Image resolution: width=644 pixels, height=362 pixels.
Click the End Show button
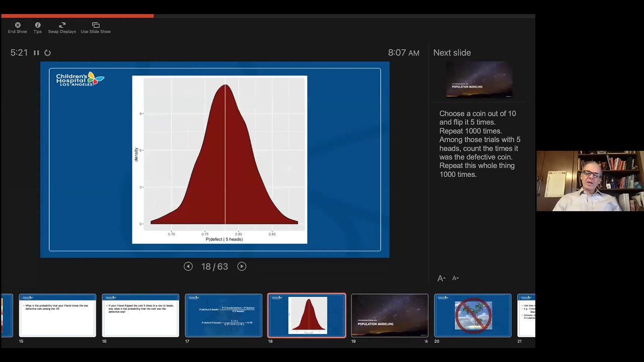click(18, 28)
